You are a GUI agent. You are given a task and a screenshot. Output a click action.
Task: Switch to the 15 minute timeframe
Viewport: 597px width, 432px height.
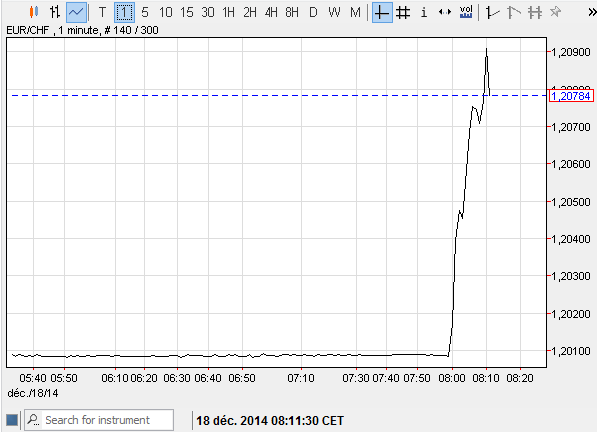click(x=187, y=13)
